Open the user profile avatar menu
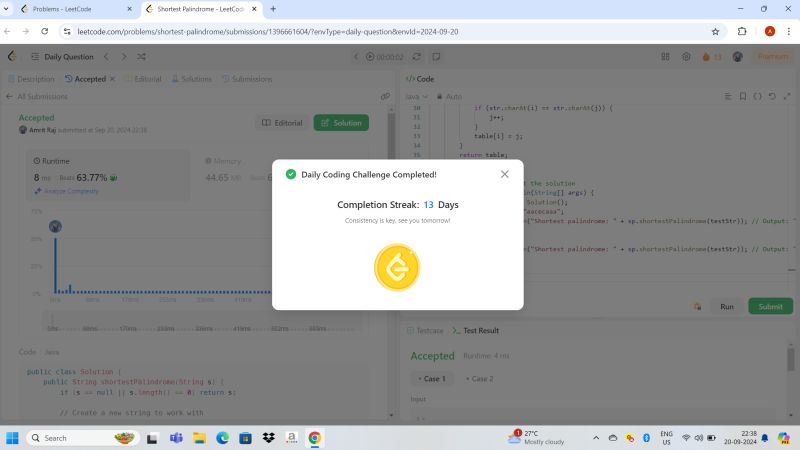The image size is (800, 450). 737,57
